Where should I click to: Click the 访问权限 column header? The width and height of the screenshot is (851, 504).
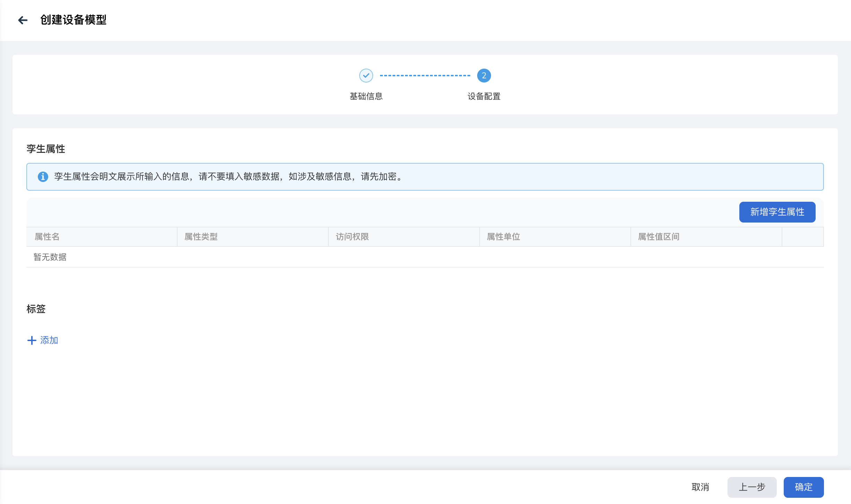(x=352, y=237)
